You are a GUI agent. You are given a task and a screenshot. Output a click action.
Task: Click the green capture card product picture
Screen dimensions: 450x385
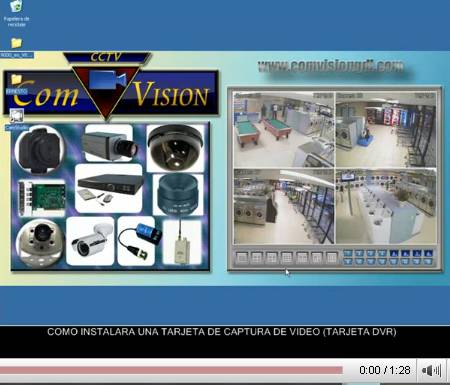(42, 198)
